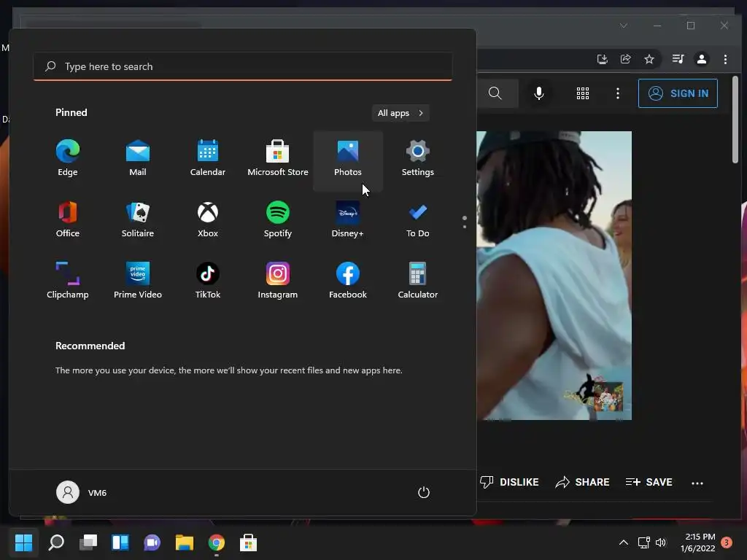Open the YouTube apps grid
The width and height of the screenshot is (747, 560).
(x=583, y=93)
